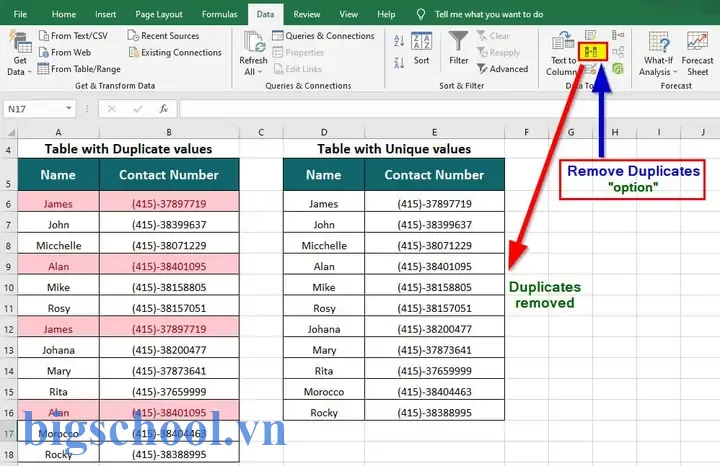Click 'Rosy' cell in column A
The image size is (720, 466).
tap(58, 308)
